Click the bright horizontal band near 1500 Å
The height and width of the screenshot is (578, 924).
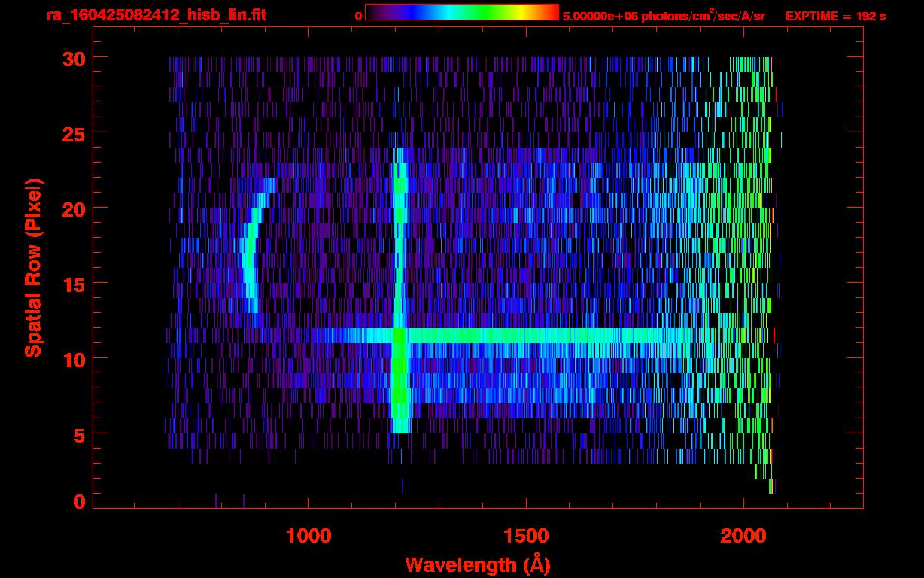pyautogui.click(x=526, y=336)
